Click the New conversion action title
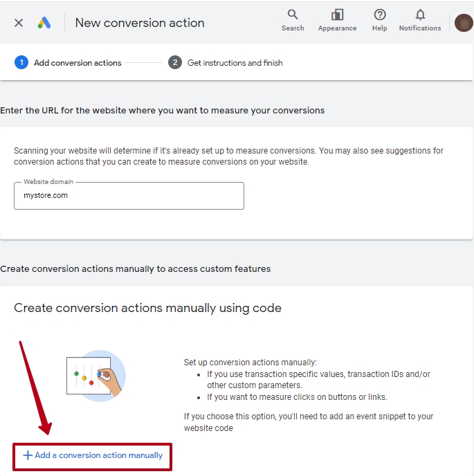 pyautogui.click(x=140, y=23)
